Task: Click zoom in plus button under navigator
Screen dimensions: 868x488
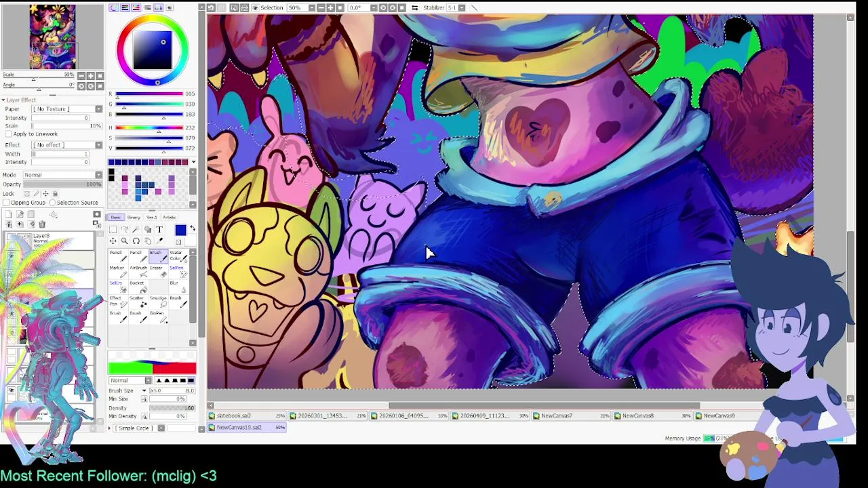Action: click(x=91, y=76)
